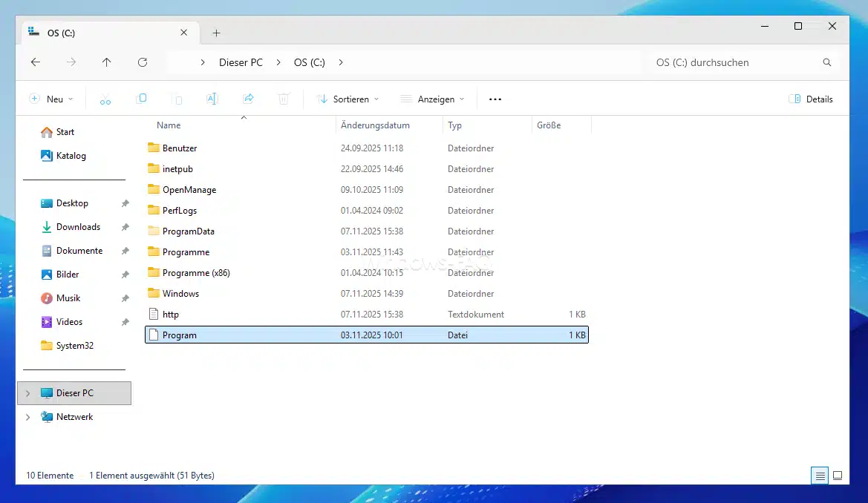Click the Rename icon in toolbar
868x503 pixels.
tap(212, 99)
